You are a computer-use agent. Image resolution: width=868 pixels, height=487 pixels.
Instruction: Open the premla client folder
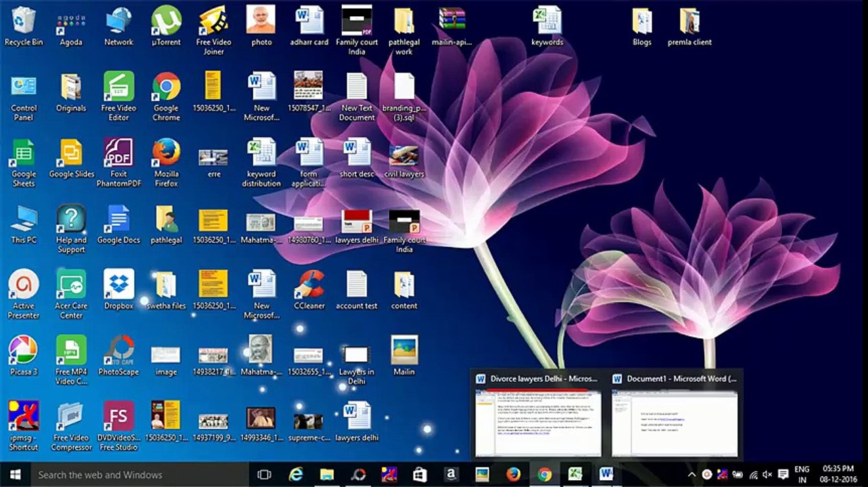click(689, 27)
